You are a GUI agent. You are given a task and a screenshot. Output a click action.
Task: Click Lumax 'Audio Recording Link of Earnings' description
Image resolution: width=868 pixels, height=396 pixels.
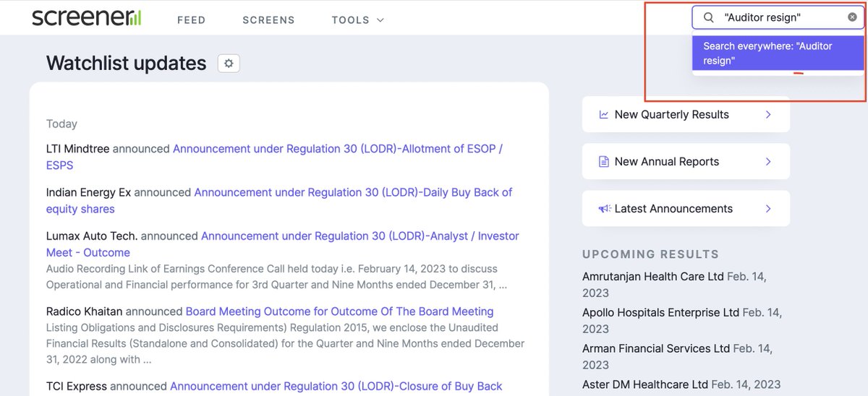click(276, 277)
